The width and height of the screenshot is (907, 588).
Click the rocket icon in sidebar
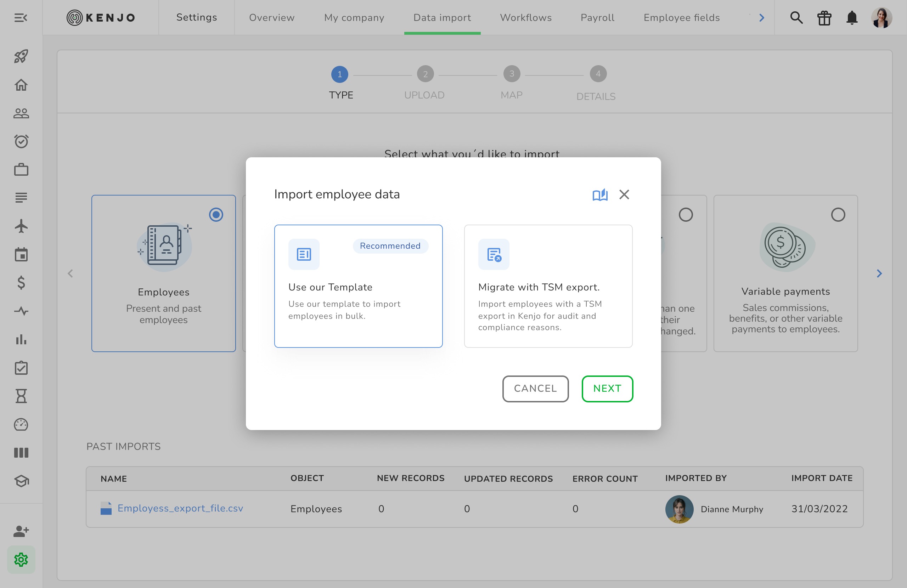[x=21, y=56]
